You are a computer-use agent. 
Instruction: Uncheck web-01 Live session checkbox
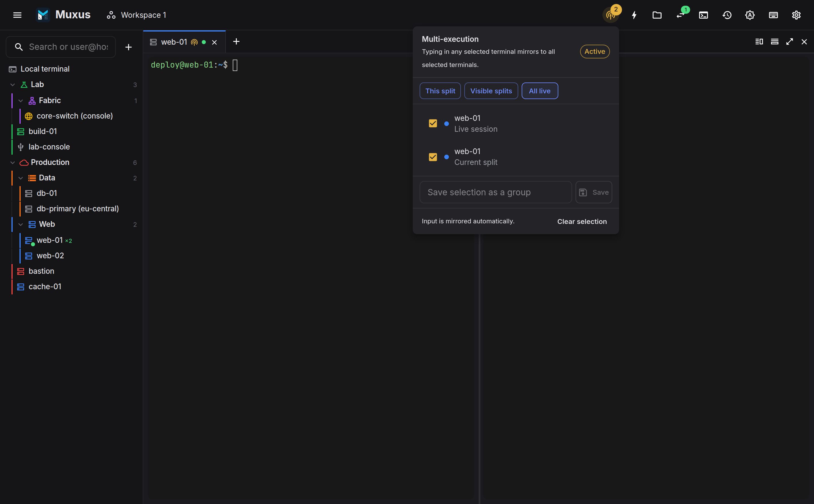pyautogui.click(x=433, y=124)
